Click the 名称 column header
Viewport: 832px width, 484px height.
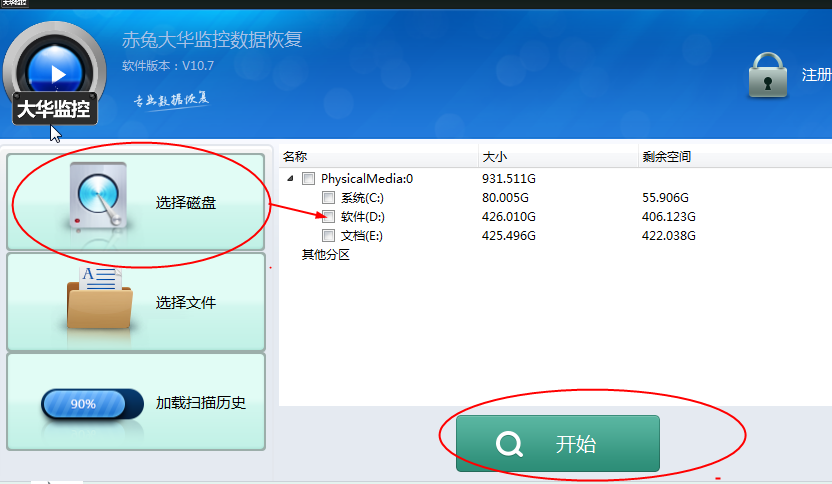pos(378,157)
